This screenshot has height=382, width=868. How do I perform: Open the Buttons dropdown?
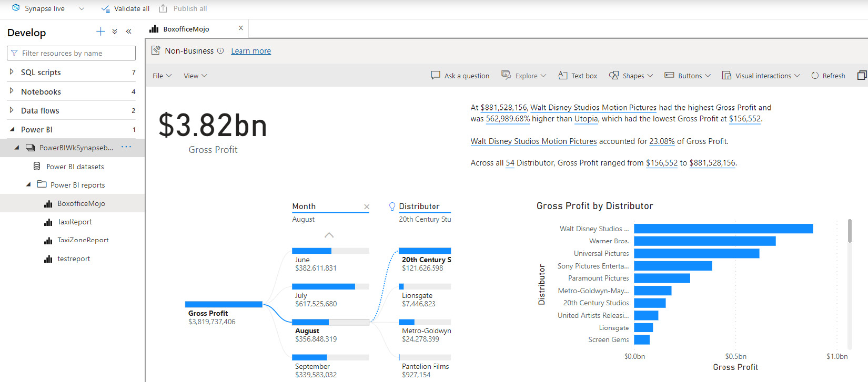687,76
